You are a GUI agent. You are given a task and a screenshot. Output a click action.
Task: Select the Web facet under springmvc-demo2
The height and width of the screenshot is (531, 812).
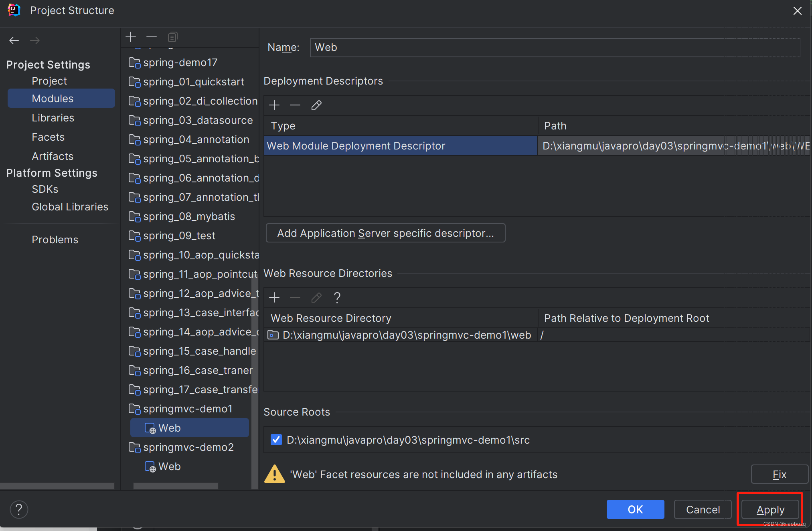click(169, 466)
